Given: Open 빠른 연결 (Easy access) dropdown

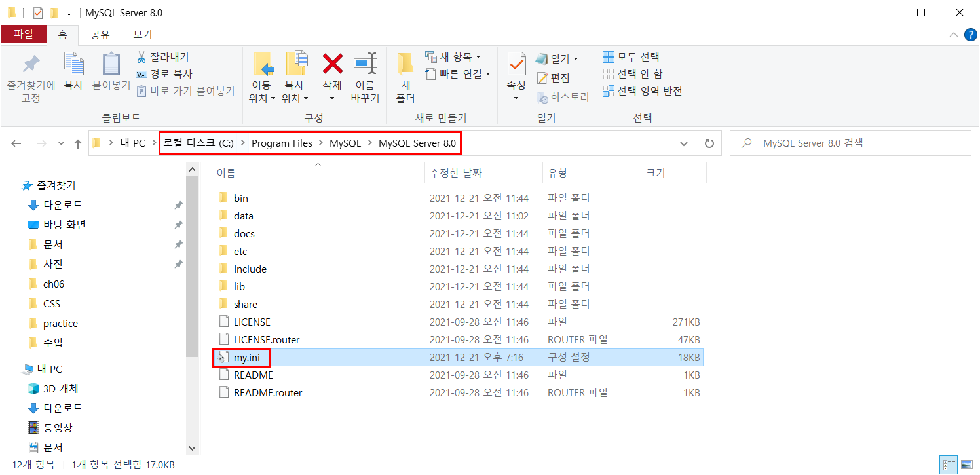Looking at the screenshot, I should pos(458,74).
